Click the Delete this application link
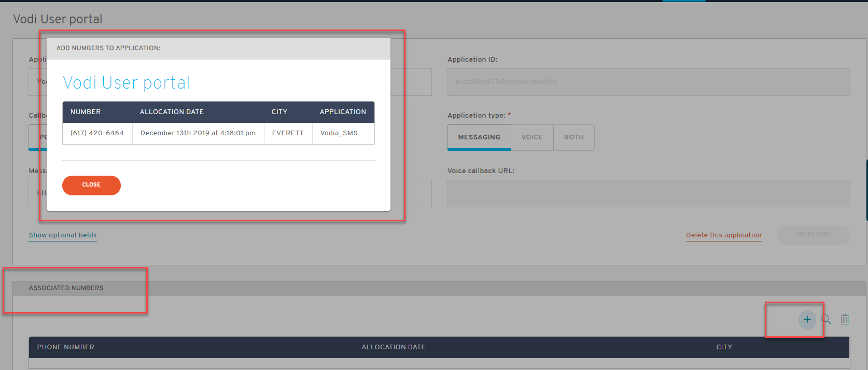 (x=724, y=235)
